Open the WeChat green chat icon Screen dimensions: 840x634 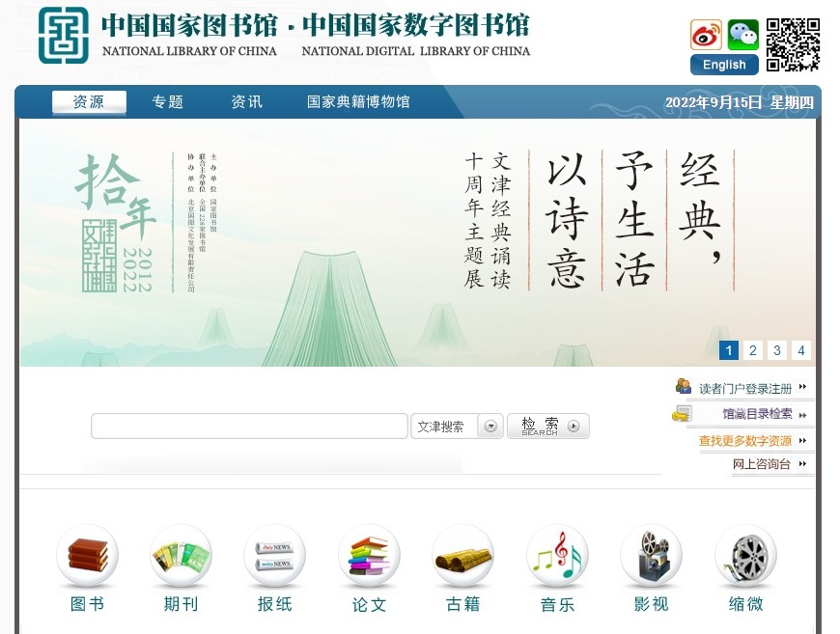[x=742, y=35]
